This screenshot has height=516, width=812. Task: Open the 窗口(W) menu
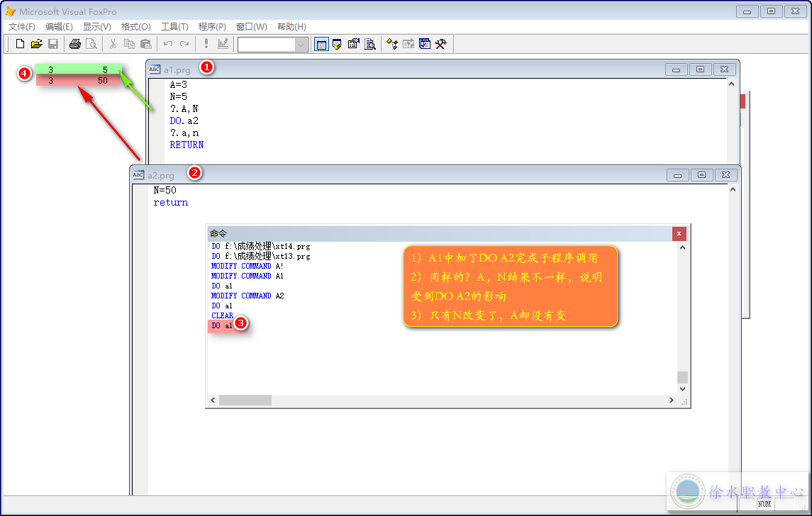(x=251, y=26)
